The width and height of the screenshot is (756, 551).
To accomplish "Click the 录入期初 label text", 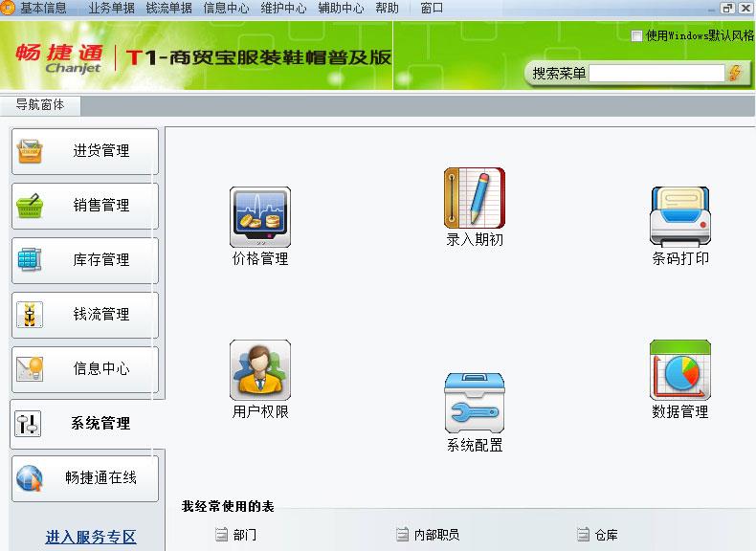I will (x=475, y=239).
